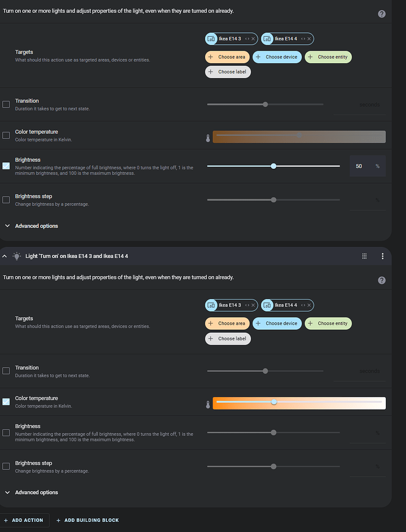Click the drag handle grid icon on the action header
This screenshot has width=406, height=532.
tap(365, 256)
